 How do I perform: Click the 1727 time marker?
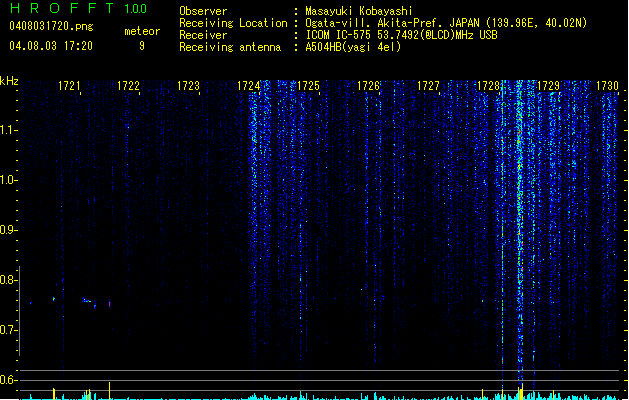pos(428,86)
